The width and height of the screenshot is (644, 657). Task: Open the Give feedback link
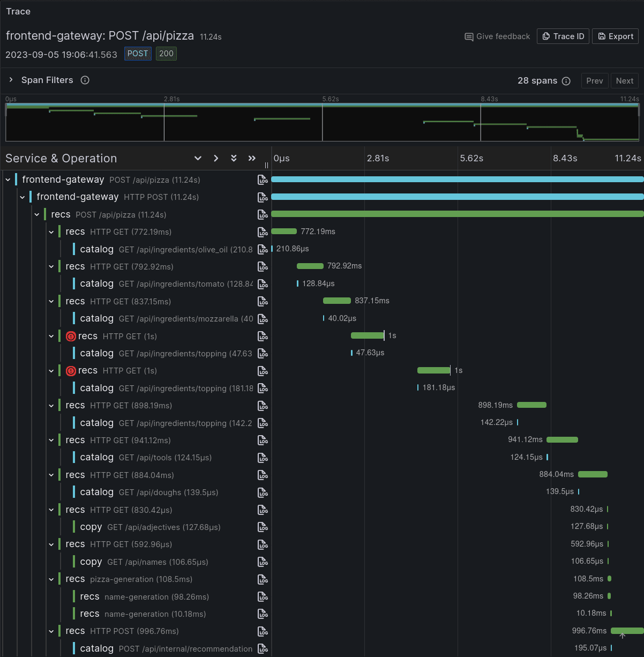[497, 36]
